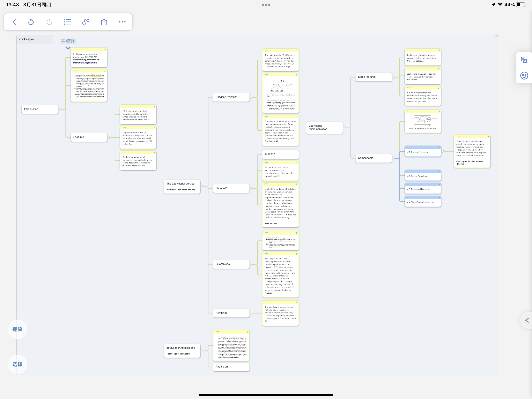Viewport: 532px width, 399px height.
Task: Select the Client API node
Action: point(231,188)
